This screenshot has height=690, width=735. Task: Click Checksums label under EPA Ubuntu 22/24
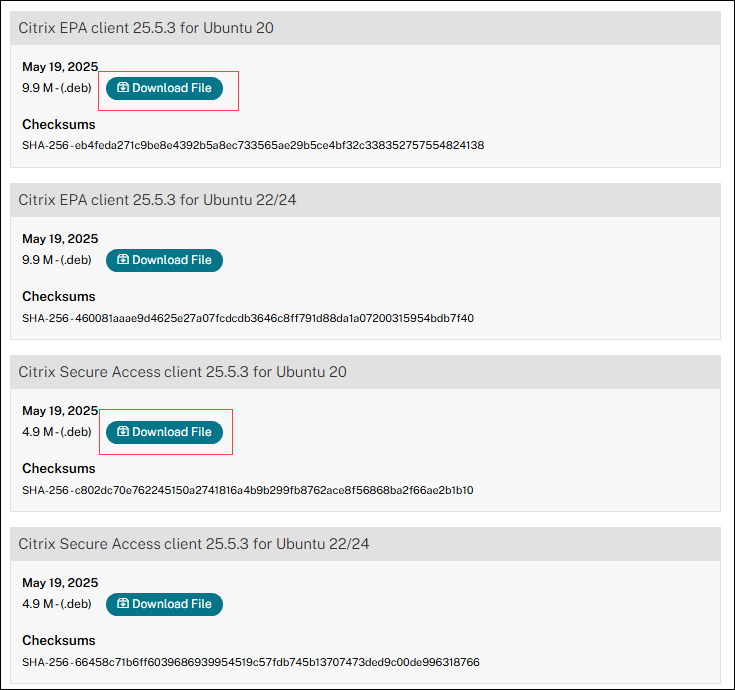click(59, 297)
